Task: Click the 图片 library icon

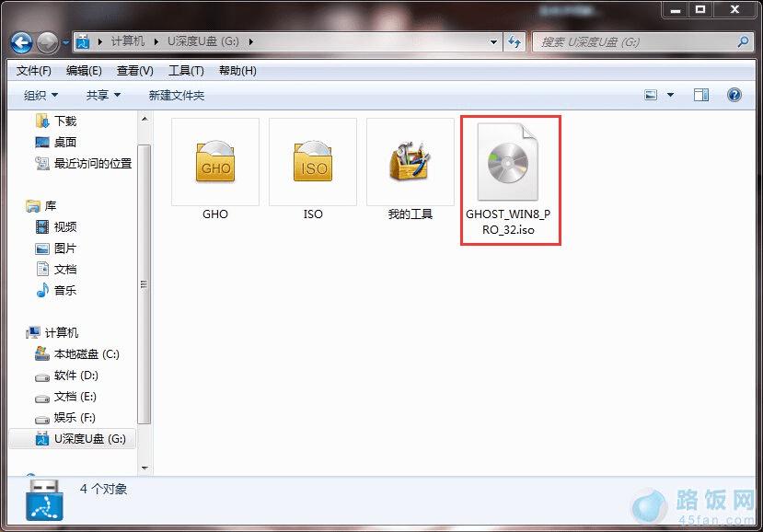Action: [x=42, y=249]
